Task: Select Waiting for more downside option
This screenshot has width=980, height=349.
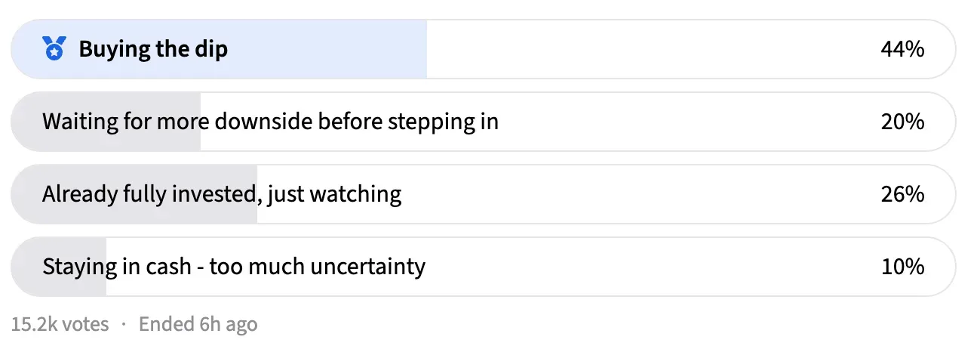Action: pos(483,122)
